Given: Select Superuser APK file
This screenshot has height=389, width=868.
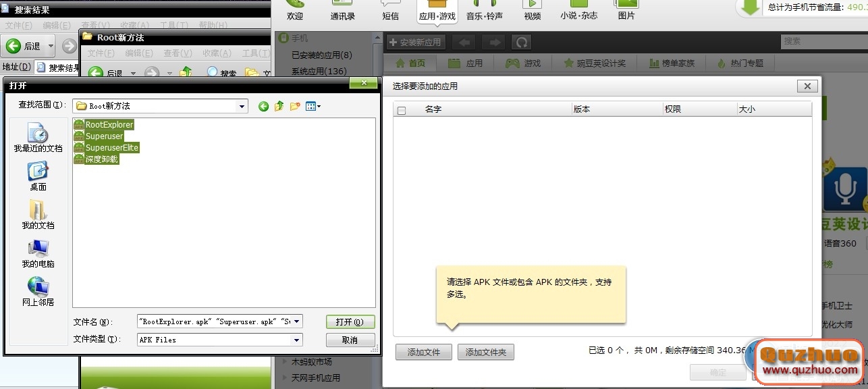Looking at the screenshot, I should click(x=99, y=136).
